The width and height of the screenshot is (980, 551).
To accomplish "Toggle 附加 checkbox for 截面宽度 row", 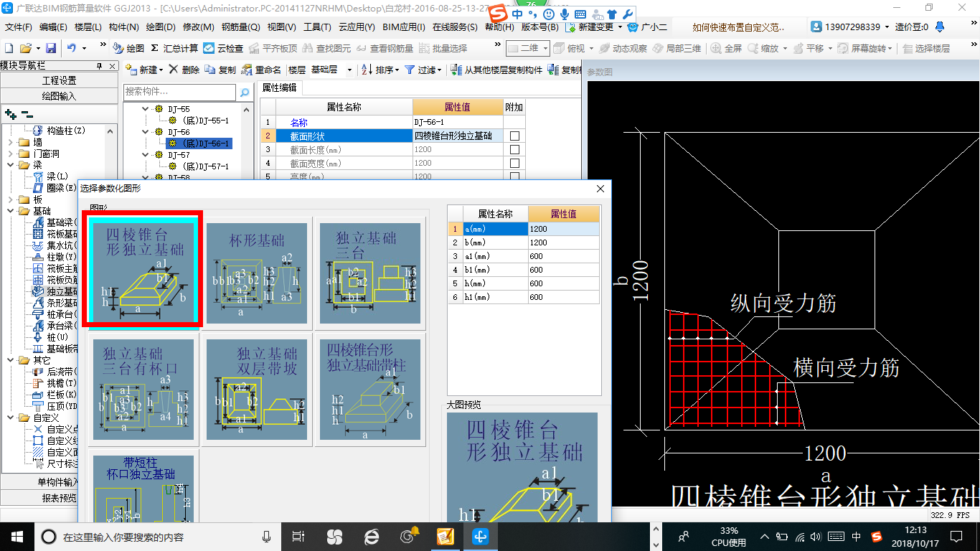I will 514,163.
